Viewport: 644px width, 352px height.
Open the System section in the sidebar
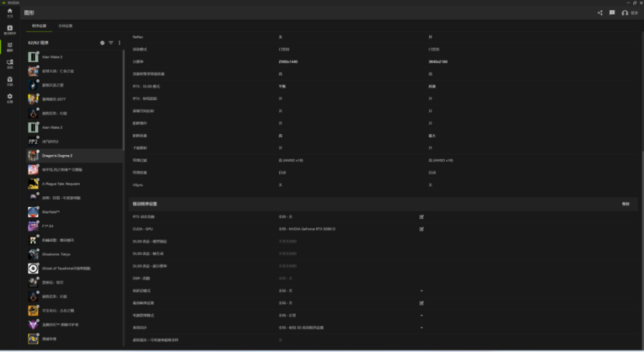9,64
